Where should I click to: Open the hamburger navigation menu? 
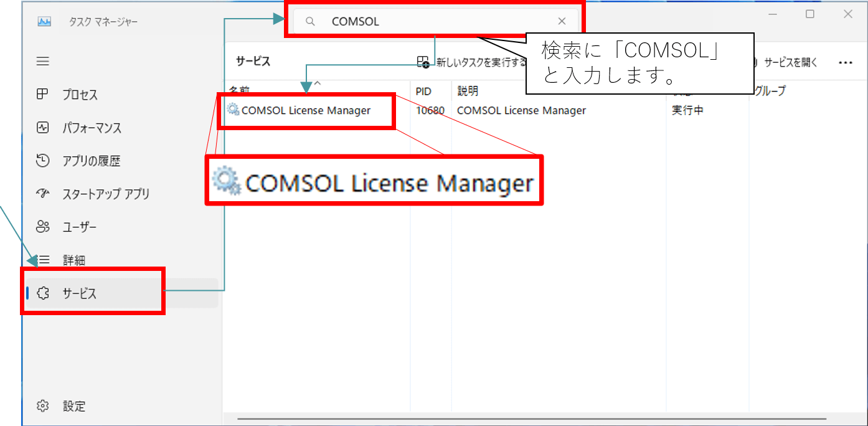point(42,61)
